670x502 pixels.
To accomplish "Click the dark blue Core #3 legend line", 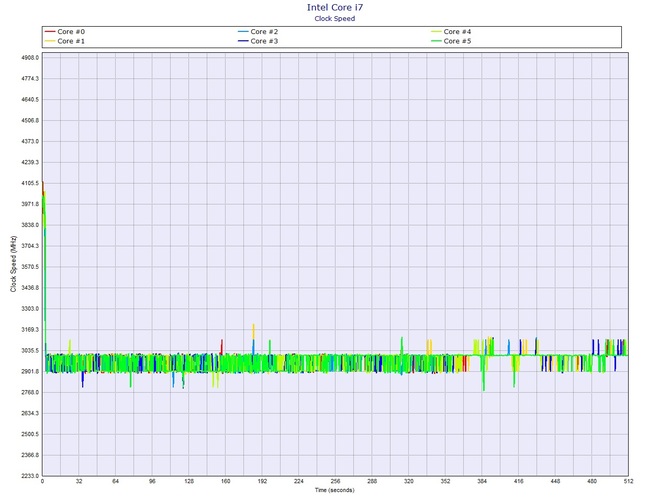I will (x=243, y=41).
